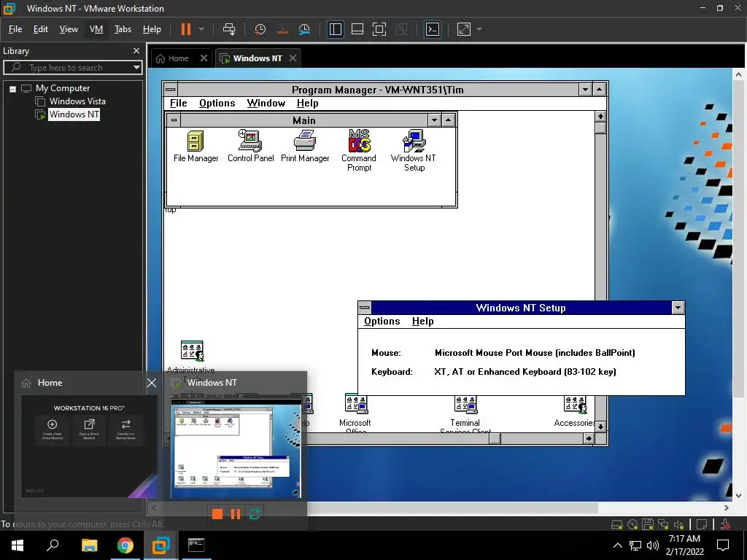Viewport: 747px width, 560px height.
Task: Close the Library panel
Action: click(x=136, y=50)
